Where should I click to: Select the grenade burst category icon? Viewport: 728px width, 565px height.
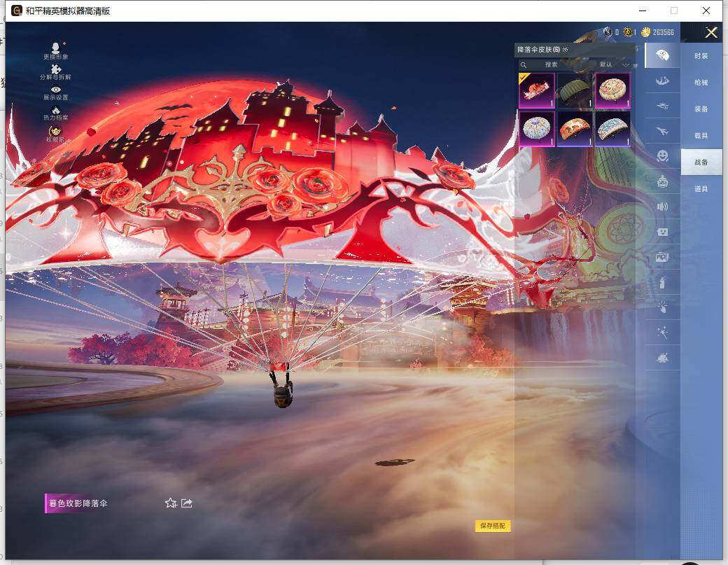tap(662, 307)
